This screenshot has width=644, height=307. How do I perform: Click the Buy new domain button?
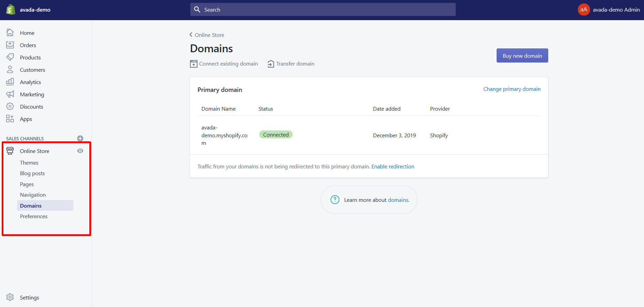pos(522,56)
